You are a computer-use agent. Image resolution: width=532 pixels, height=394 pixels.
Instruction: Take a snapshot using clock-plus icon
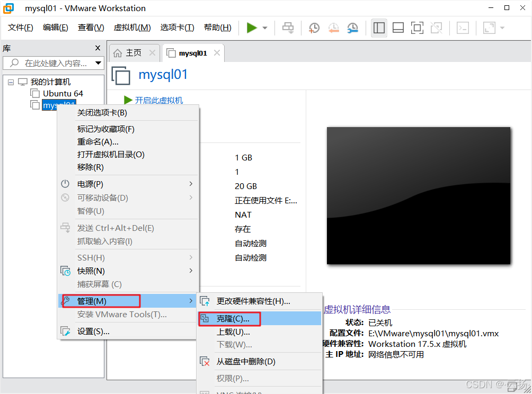point(314,28)
